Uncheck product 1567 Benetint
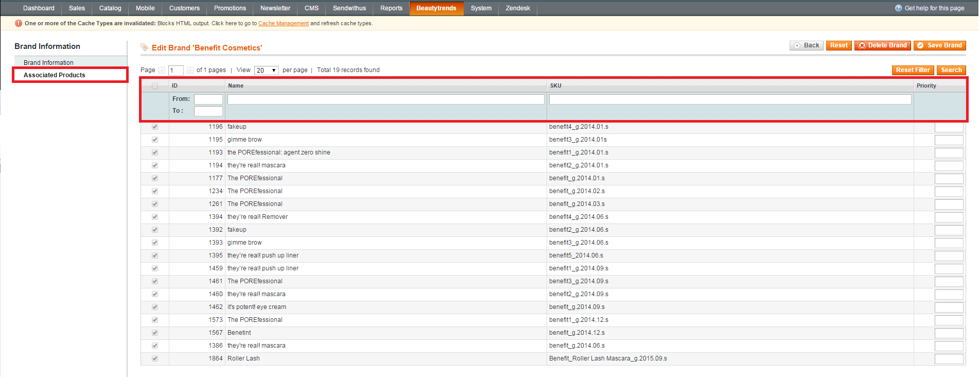 coord(155,333)
